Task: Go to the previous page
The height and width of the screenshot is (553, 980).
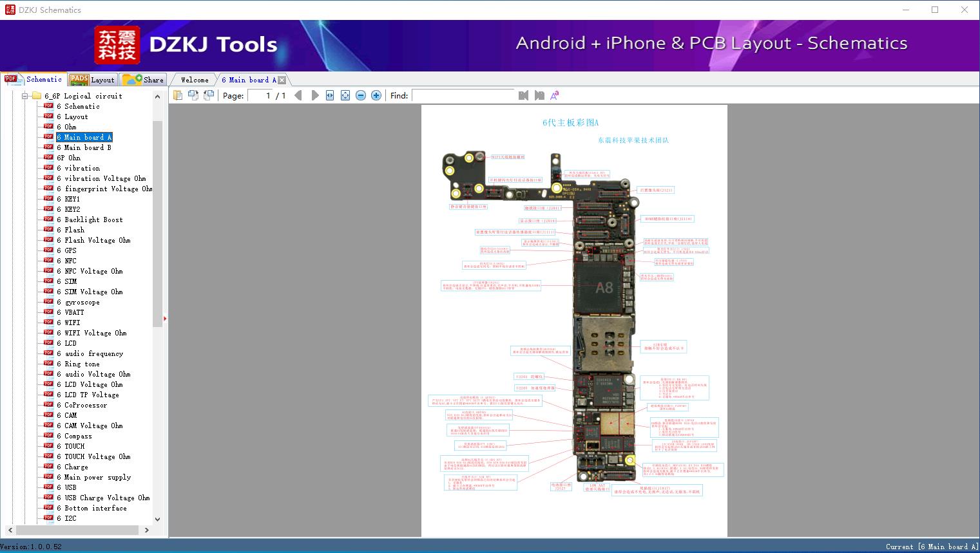Action: [298, 95]
